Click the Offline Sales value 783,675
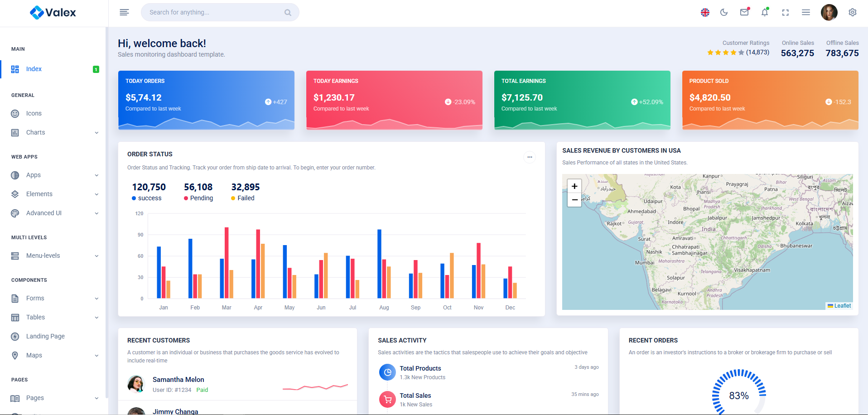 coord(842,53)
